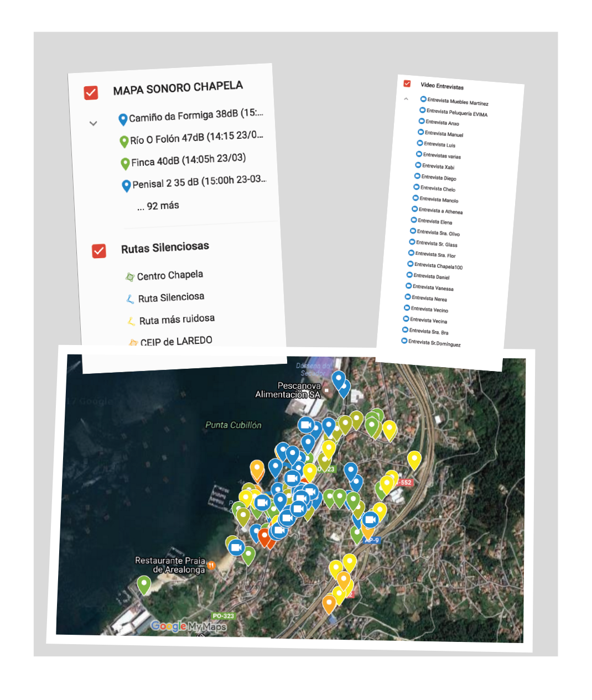Viewport: 592px width, 700px height.
Task: Collapse the Video Entrevistas list using the up chevron
Action: [x=406, y=99]
